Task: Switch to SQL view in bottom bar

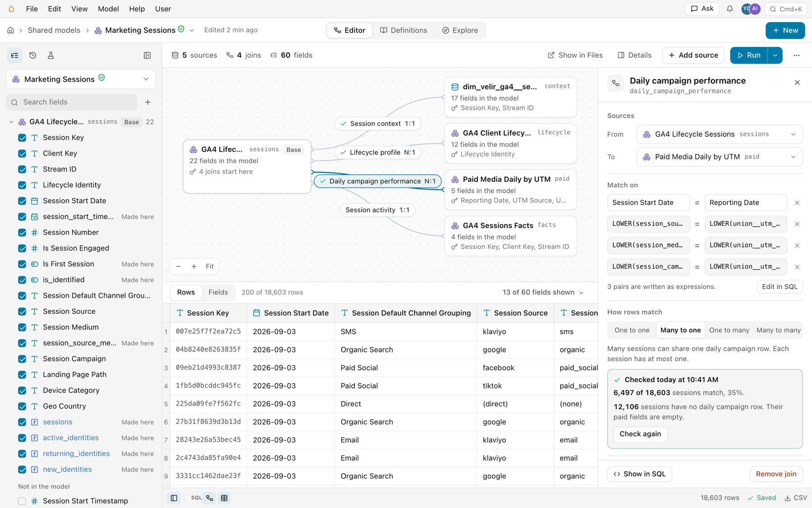Action: [x=196, y=498]
